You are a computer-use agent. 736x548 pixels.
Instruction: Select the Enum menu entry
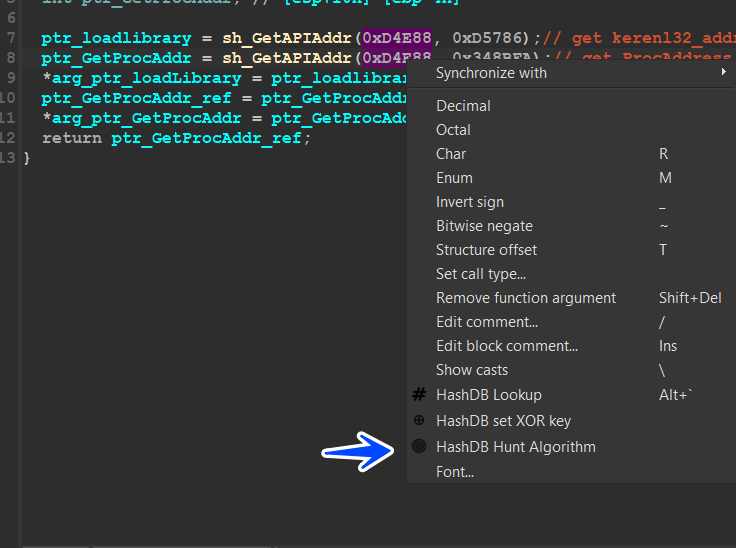pos(571,178)
